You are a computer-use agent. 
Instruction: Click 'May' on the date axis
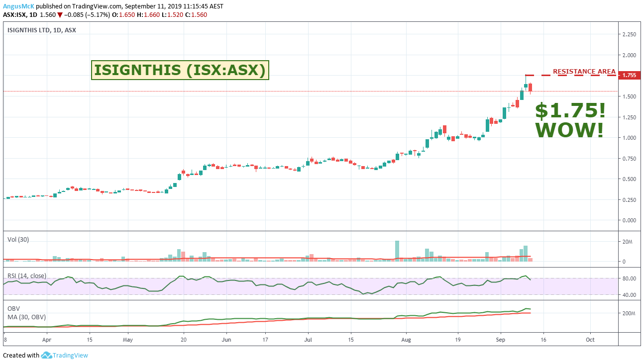tap(128, 340)
